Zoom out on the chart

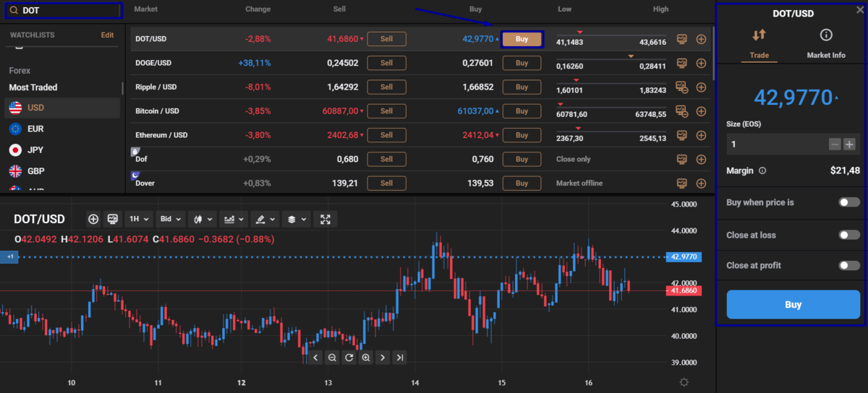click(x=332, y=358)
